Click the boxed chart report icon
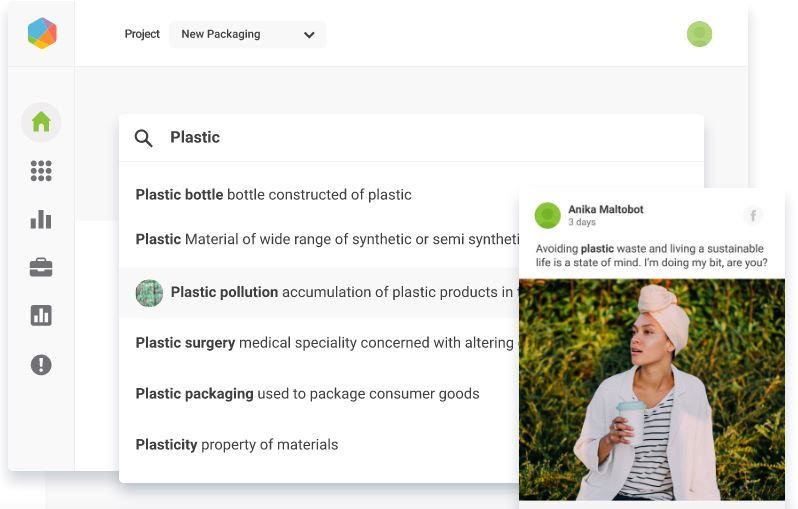Viewport: 798px width, 509px height. point(41,316)
